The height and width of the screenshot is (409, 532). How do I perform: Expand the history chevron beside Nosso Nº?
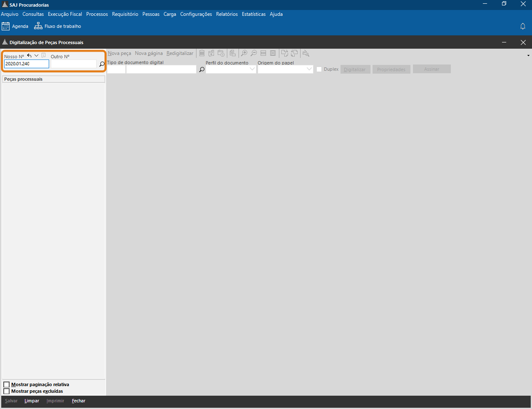point(36,56)
